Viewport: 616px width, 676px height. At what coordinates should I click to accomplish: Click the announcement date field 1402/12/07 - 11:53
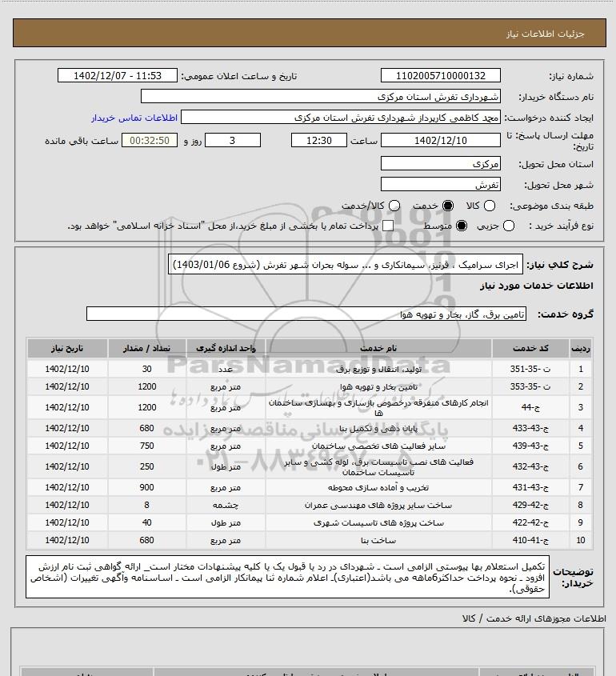[118, 75]
